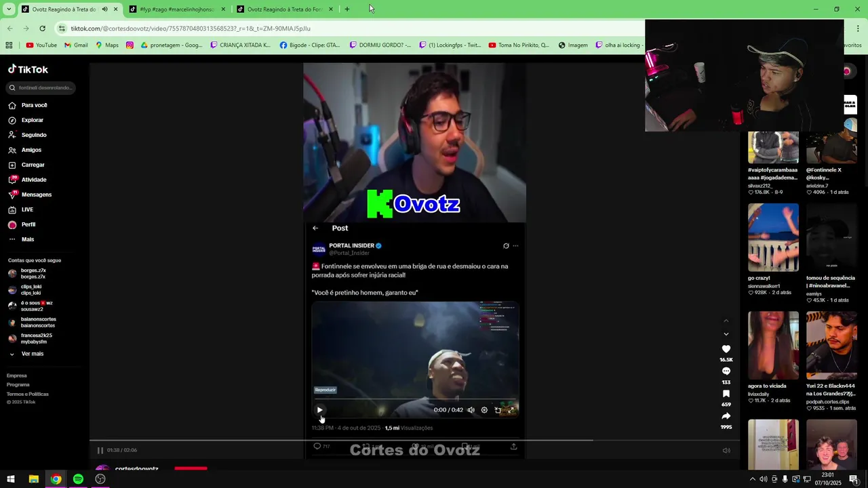Save the video with the bookmark icon
Image resolution: width=868 pixels, height=488 pixels.
click(726, 394)
